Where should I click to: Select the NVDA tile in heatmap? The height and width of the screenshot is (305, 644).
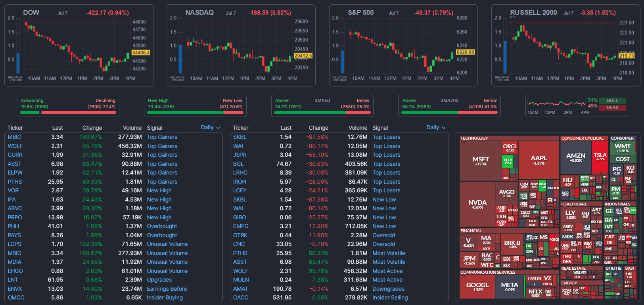coord(477,204)
